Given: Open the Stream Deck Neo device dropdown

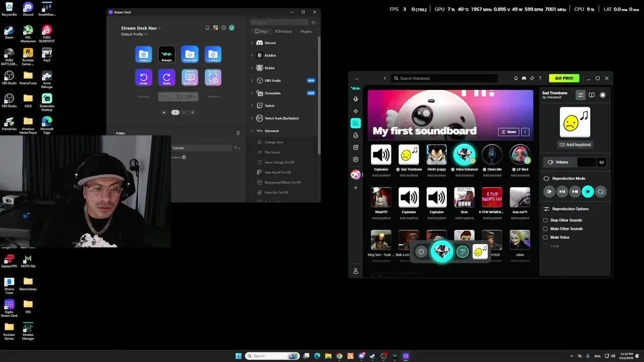Looking at the screenshot, I should point(141,28).
